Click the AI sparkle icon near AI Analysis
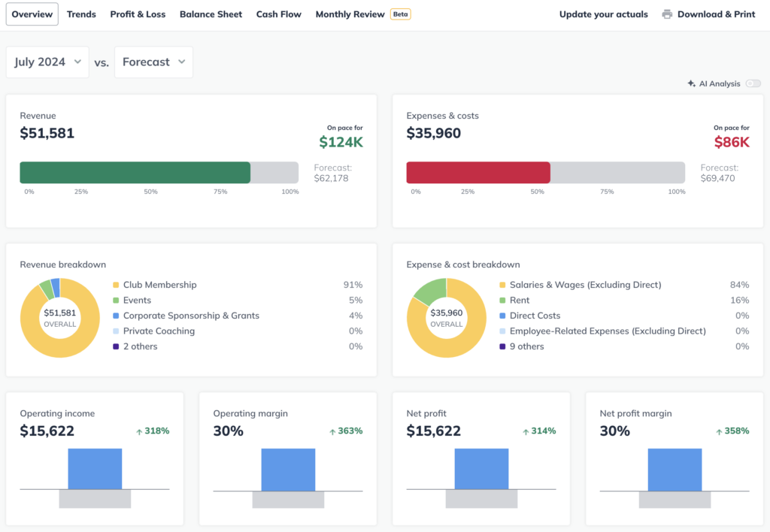Viewport: 770px width, 532px height. 692,83
